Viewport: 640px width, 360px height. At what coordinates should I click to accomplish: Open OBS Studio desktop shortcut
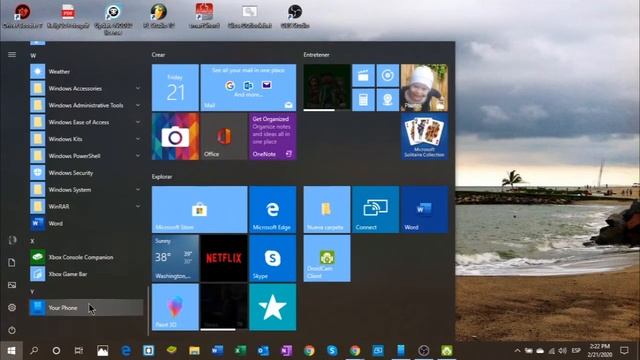[x=295, y=16]
